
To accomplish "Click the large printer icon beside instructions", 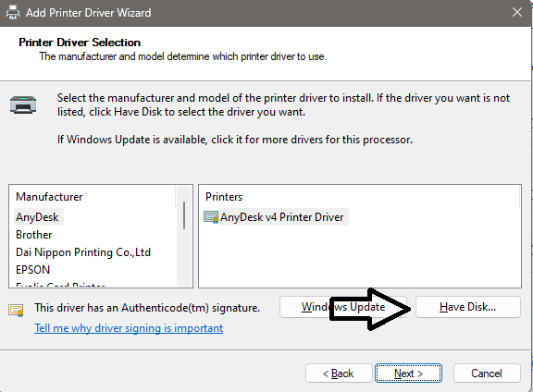I will pyautogui.click(x=23, y=104).
